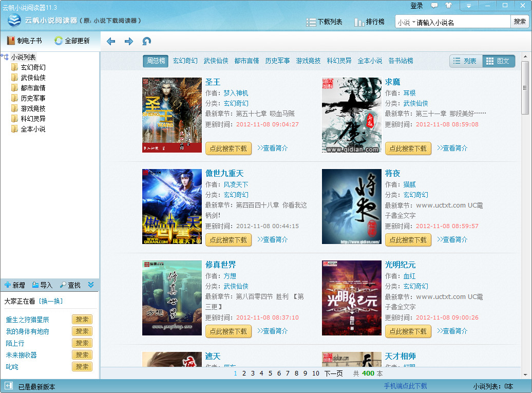Open the 武侠仙侠 folder in tree
This screenshot has height=393, width=532.
coord(33,78)
